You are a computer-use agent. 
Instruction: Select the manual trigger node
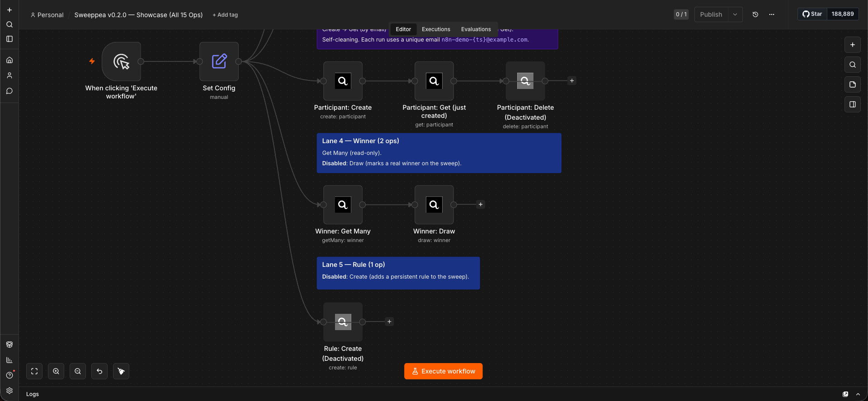click(x=121, y=61)
